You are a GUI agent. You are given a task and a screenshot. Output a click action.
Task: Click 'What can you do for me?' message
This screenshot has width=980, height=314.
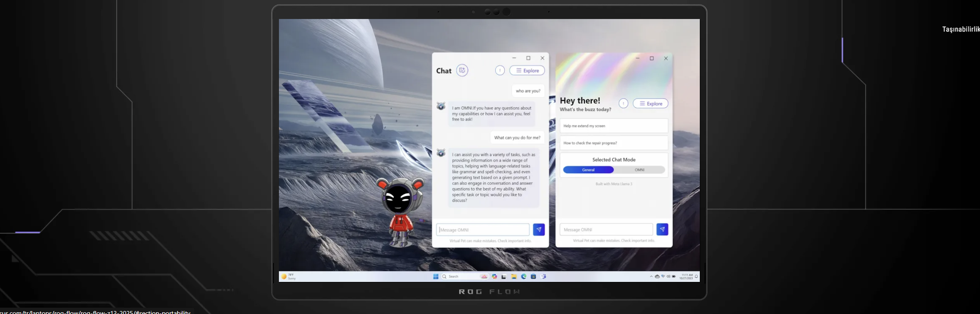coord(517,138)
